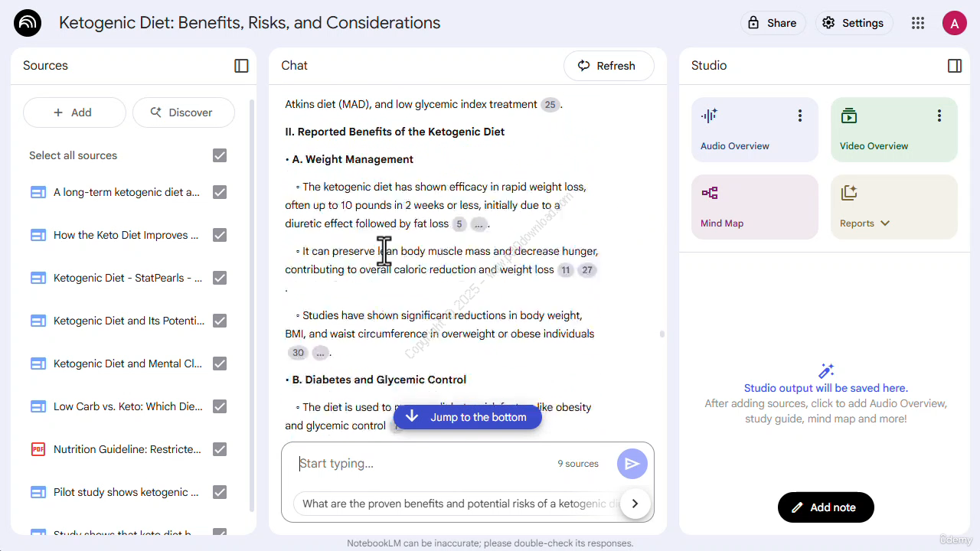This screenshot has height=551, width=980.
Task: Click the sparkle wand icon in Studio
Action: (x=826, y=371)
